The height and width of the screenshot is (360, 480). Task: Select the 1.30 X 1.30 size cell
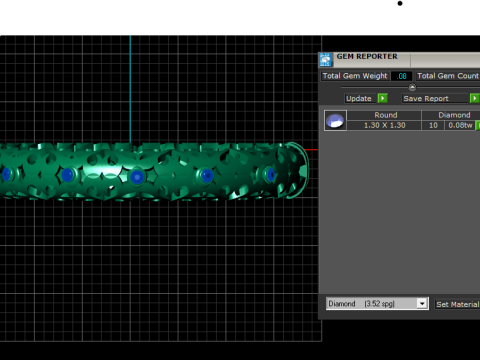tap(384, 125)
